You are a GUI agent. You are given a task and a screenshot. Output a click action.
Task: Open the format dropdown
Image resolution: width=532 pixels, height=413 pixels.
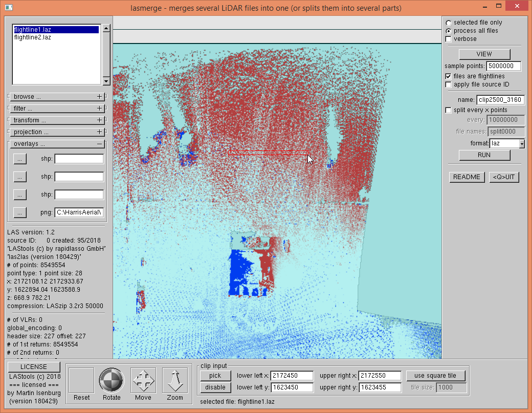(x=521, y=144)
